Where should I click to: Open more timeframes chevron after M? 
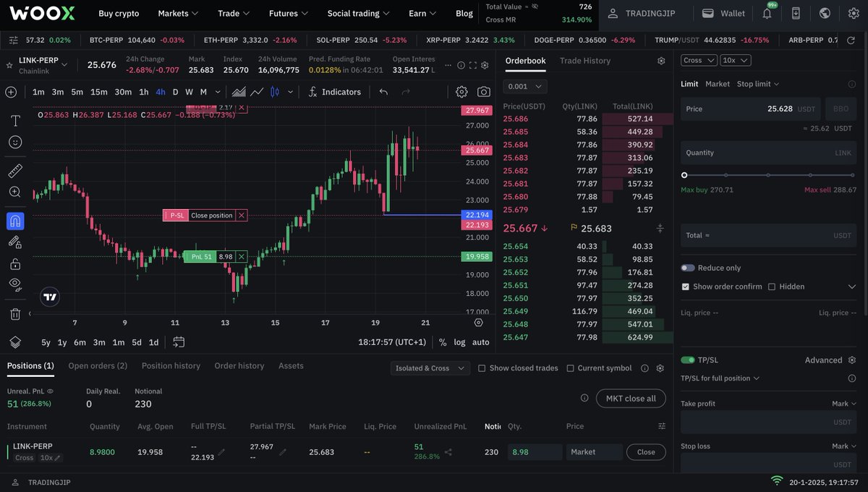pos(218,92)
